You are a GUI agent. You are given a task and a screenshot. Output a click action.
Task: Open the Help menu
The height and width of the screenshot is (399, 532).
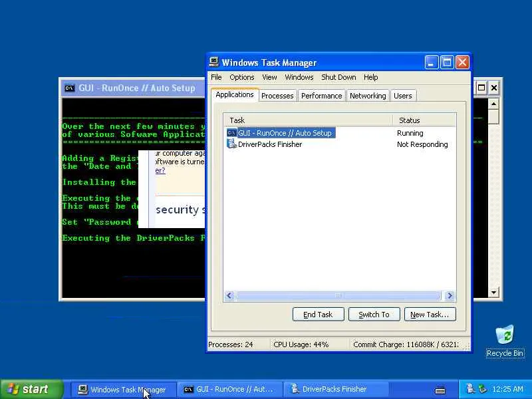tap(370, 77)
